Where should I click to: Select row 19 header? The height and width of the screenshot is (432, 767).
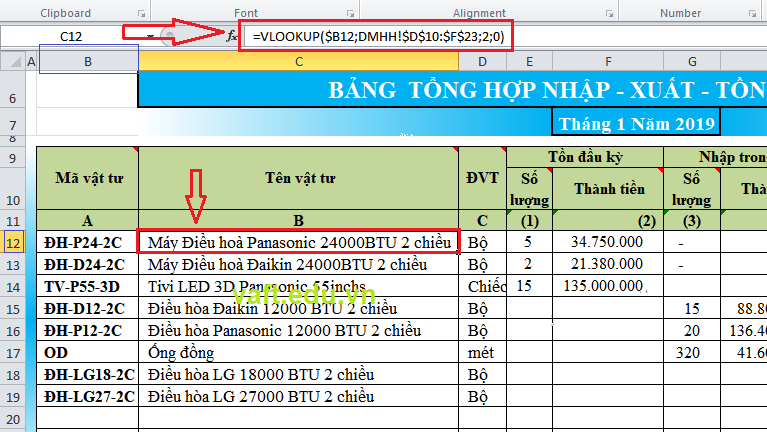[x=13, y=397]
